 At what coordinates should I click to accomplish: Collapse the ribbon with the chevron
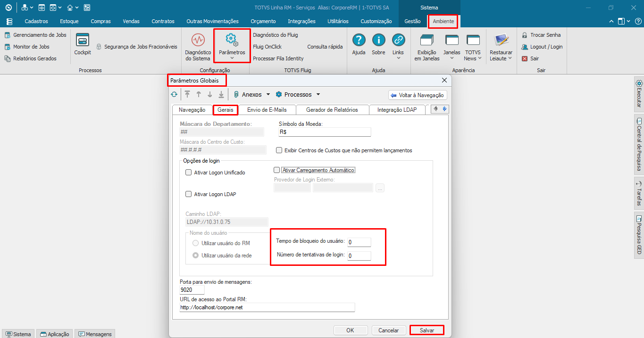coord(611,21)
